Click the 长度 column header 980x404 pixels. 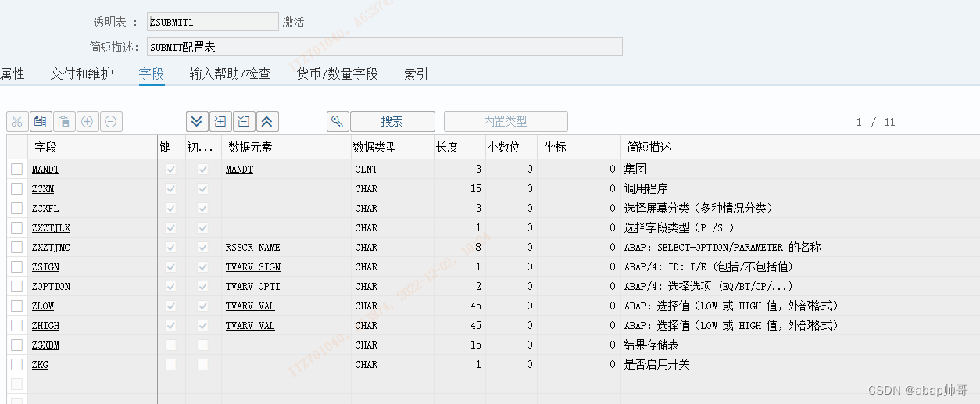(460, 147)
